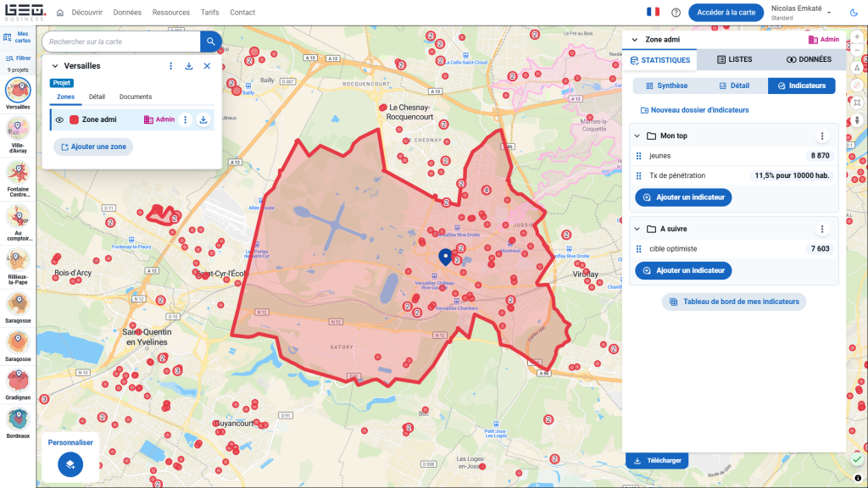Activate the street view pegman icon
Image resolution: width=868 pixels, height=488 pixels.
click(857, 119)
